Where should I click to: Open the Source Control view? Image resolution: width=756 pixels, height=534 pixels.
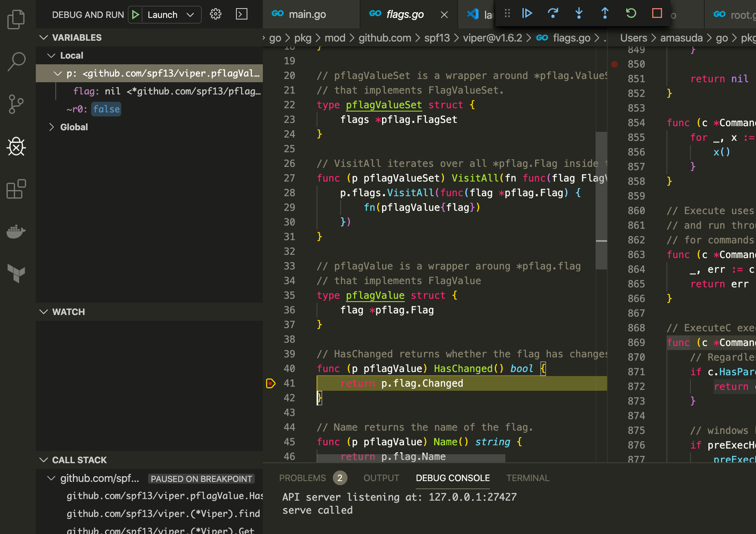[x=16, y=104]
